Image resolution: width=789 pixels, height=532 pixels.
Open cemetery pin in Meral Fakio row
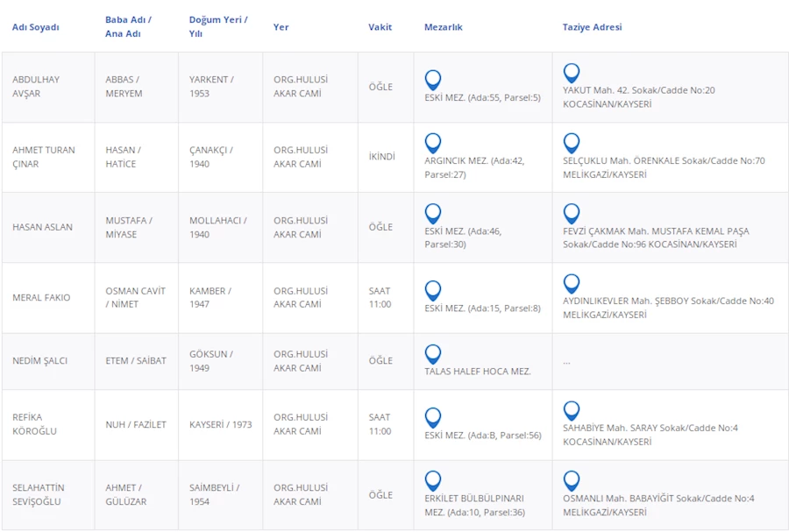[x=432, y=290]
